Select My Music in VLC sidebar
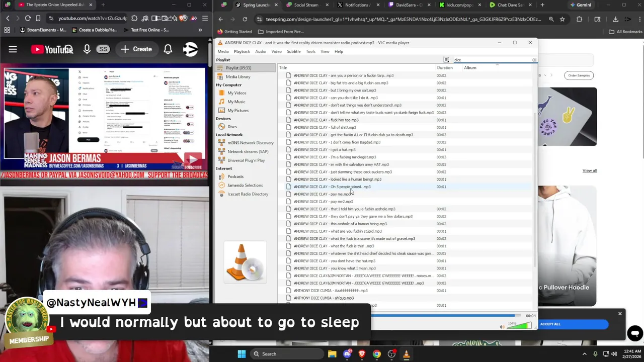Image resolution: width=644 pixels, height=362 pixels. tap(236, 102)
